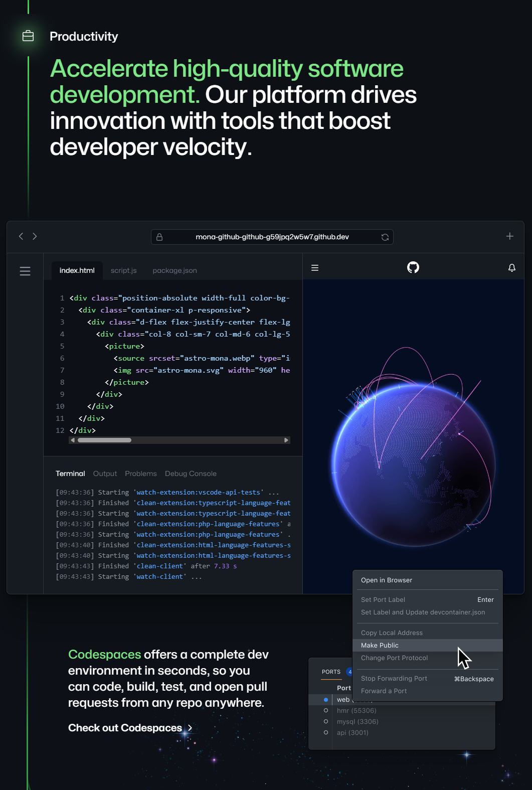Open the preview pane hamburger menu
The width and height of the screenshot is (532, 790).
pyautogui.click(x=315, y=268)
